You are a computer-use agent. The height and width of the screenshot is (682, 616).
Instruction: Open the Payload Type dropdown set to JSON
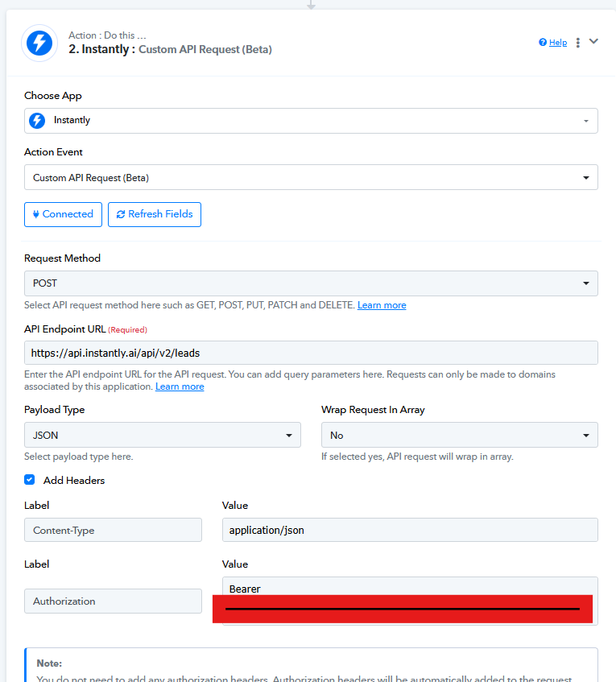163,435
